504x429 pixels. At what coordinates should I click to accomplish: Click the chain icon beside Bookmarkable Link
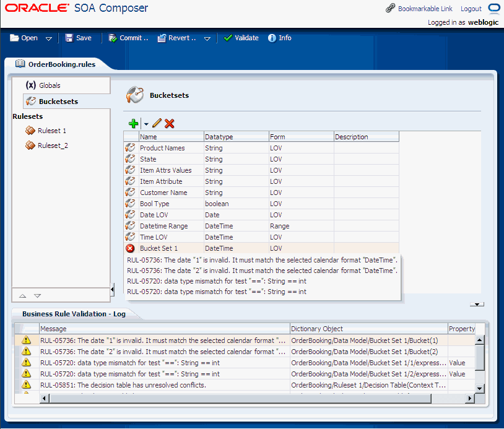pos(390,8)
